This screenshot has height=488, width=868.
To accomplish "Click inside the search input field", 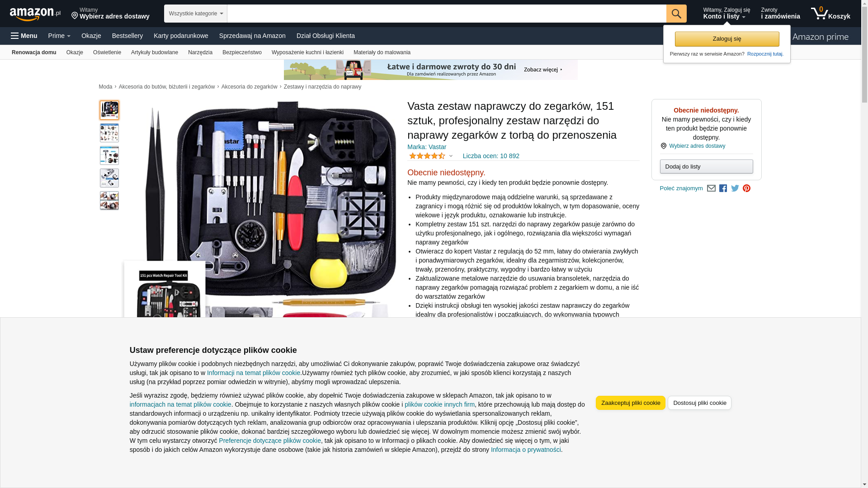I will [x=446, y=14].
